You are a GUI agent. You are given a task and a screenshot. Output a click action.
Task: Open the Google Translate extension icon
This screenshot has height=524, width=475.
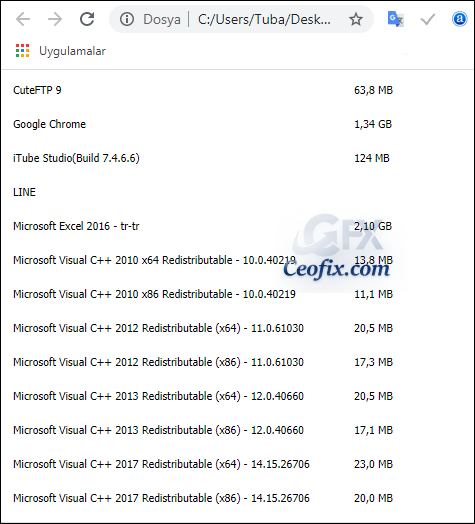[x=395, y=19]
